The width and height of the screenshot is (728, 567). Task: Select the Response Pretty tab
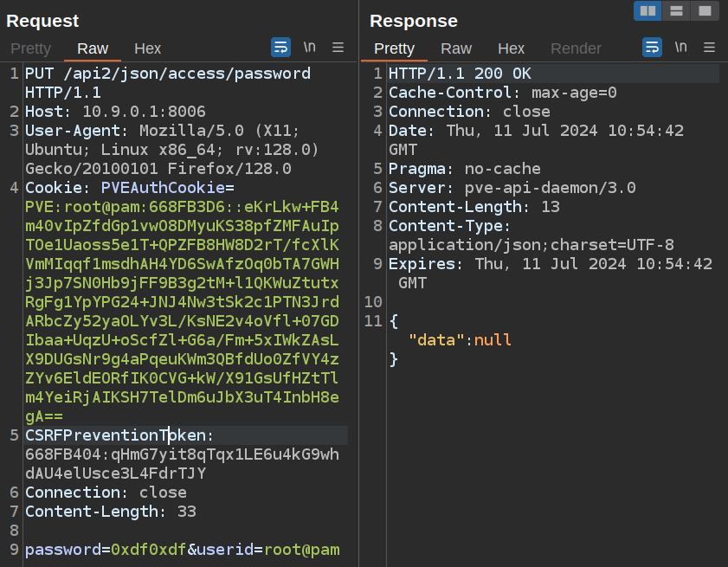394,48
